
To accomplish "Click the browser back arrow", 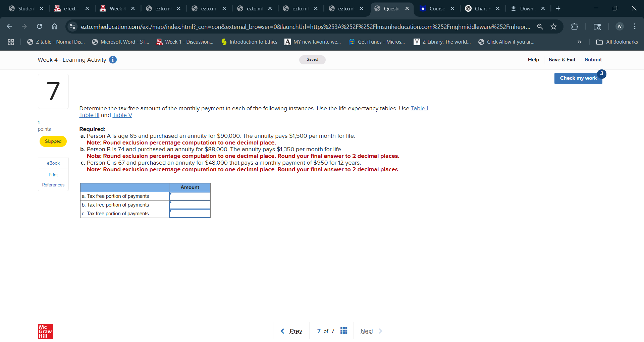I will [9, 26].
